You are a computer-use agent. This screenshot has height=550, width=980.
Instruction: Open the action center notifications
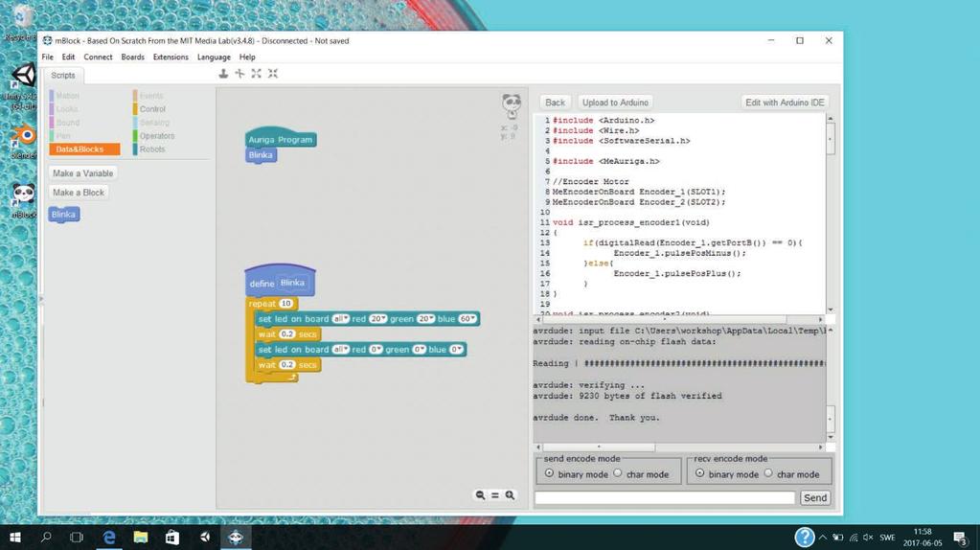click(x=960, y=537)
